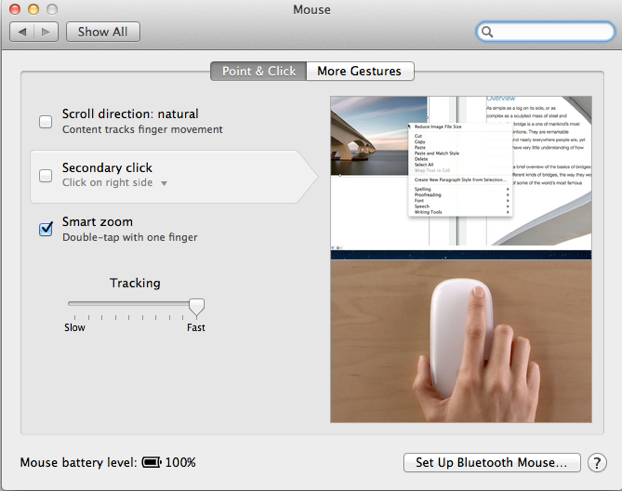The image size is (622, 491).
Task: Click the red close window button
Action: pos(15,9)
